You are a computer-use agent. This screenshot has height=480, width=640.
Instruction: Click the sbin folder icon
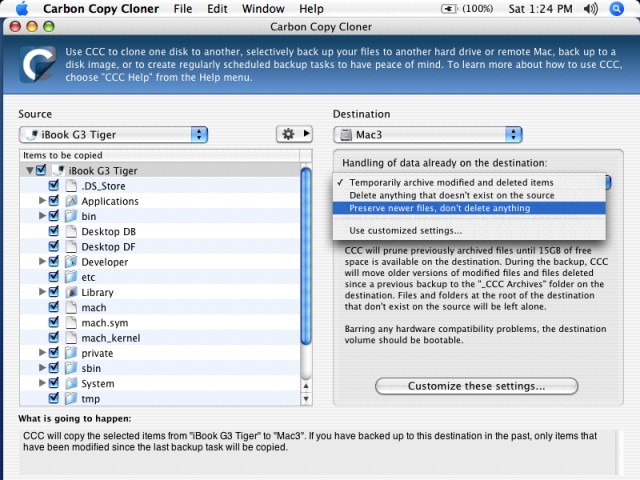71,368
